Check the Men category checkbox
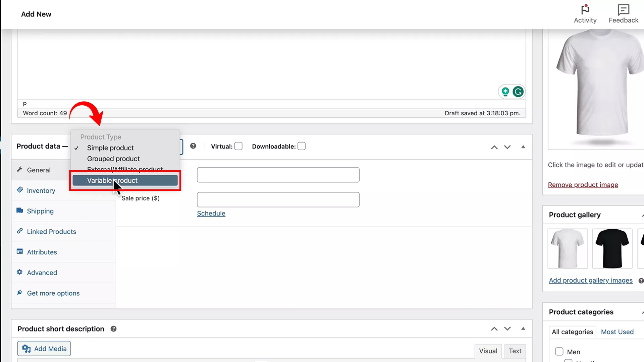Image resolution: width=644 pixels, height=362 pixels. click(559, 351)
